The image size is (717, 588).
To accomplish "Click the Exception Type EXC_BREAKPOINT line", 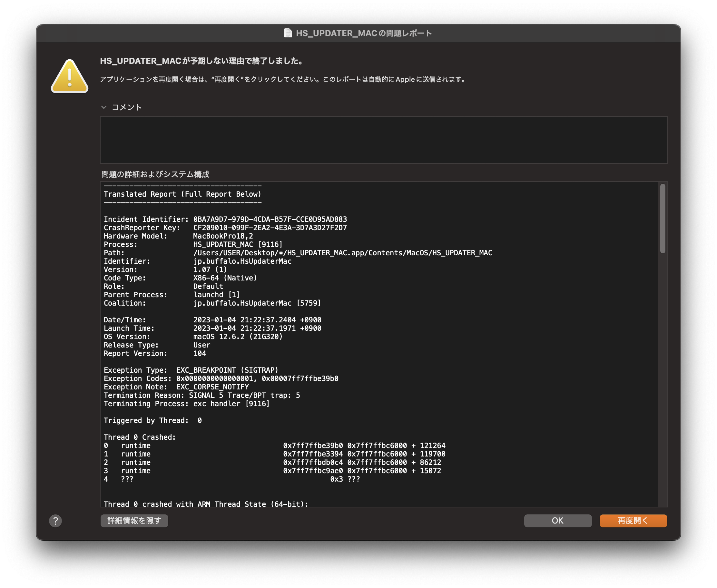I will coord(191,370).
